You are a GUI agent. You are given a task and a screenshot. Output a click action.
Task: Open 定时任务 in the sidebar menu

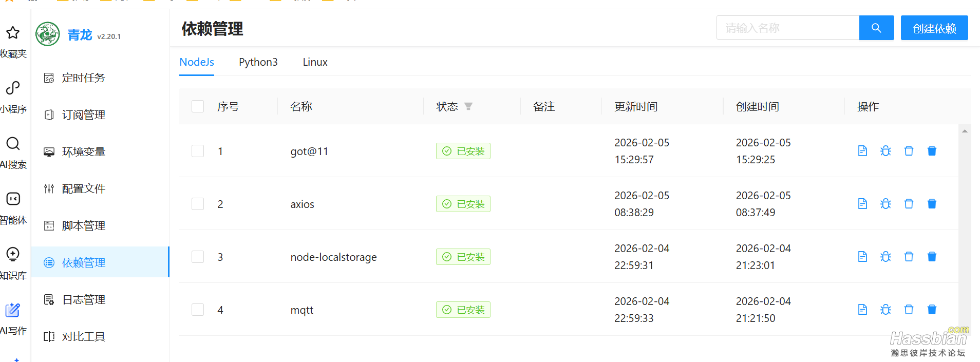[83, 78]
